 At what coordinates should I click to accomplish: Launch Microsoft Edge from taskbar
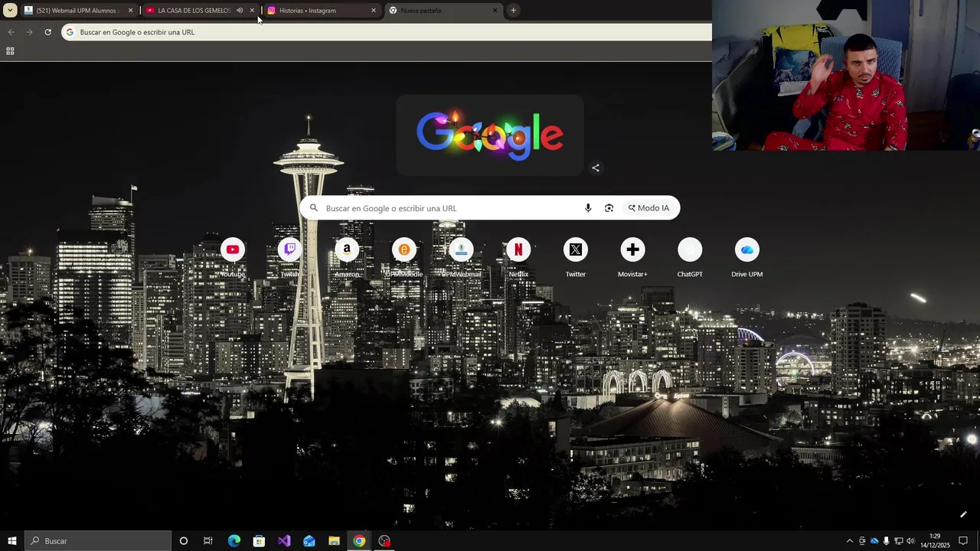click(x=234, y=541)
